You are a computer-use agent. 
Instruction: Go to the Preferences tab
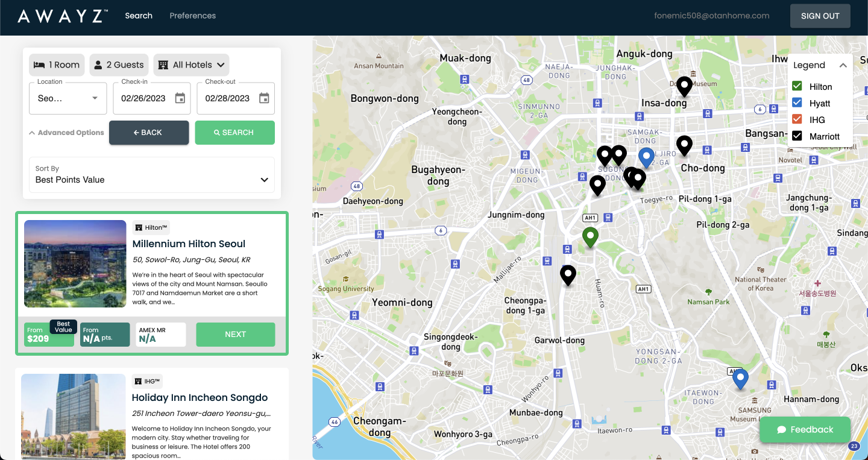tap(192, 16)
